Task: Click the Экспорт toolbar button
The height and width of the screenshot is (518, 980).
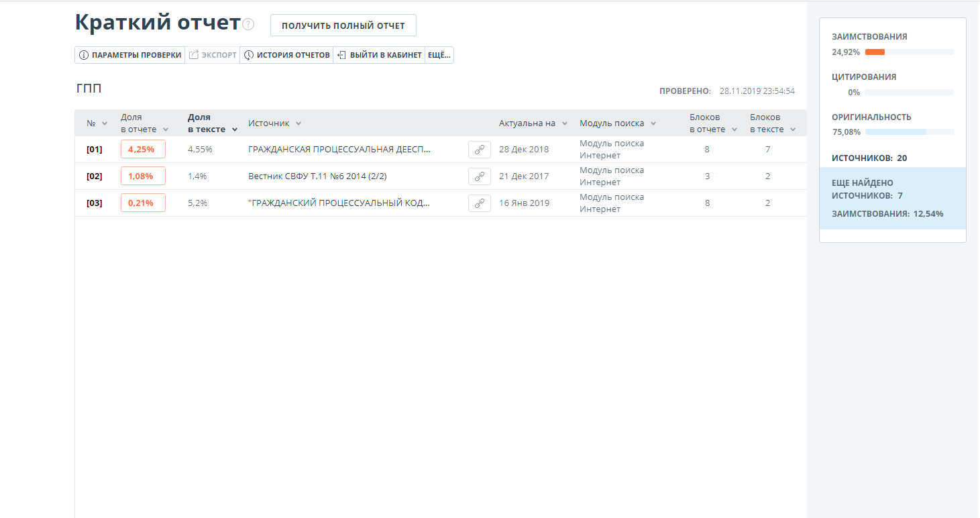Action: pos(213,55)
